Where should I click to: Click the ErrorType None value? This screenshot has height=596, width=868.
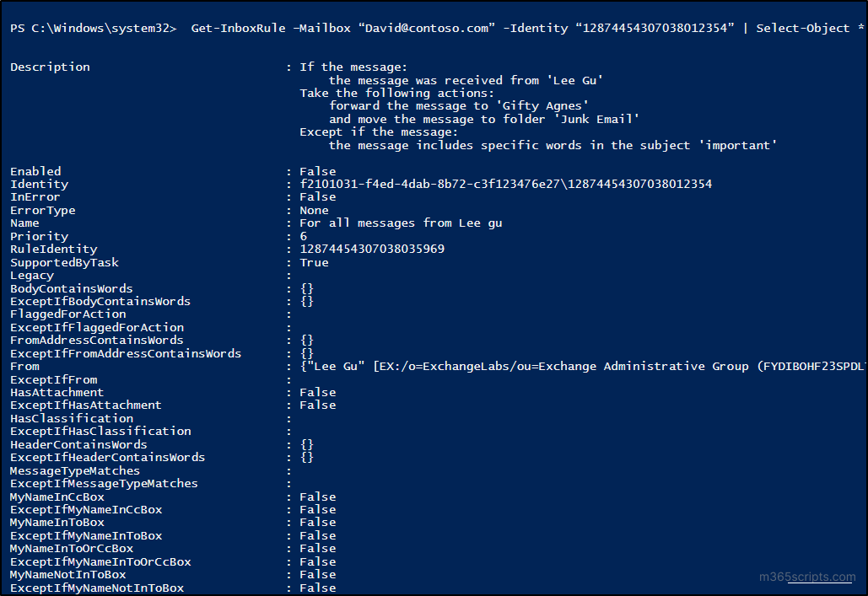(x=314, y=210)
